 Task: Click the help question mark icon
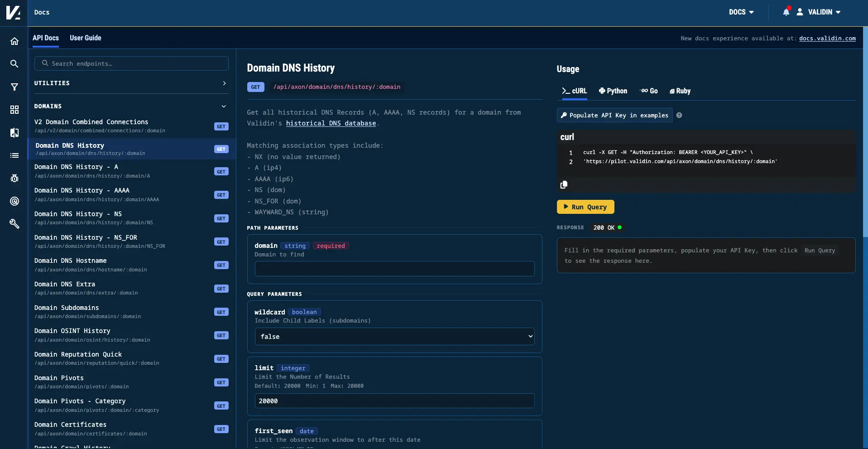(x=679, y=115)
